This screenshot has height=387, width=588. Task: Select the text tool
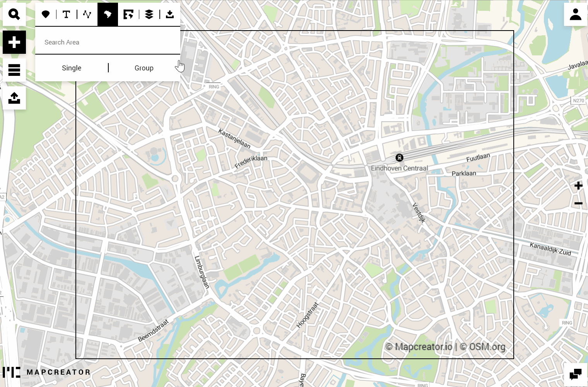(66, 14)
